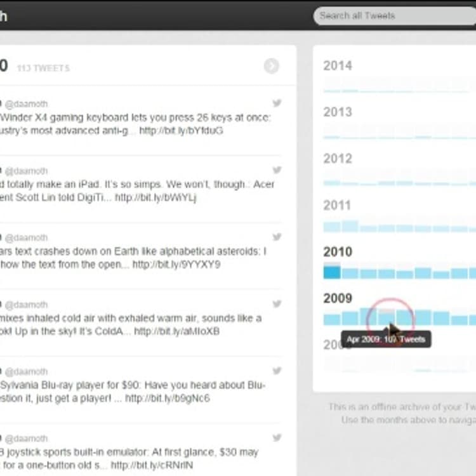Click the 2009 year label

[338, 298]
